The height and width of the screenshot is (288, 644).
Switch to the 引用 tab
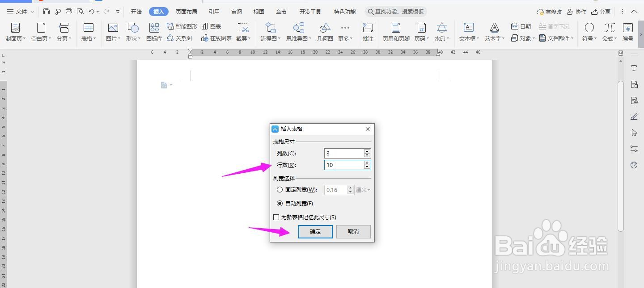click(x=214, y=12)
